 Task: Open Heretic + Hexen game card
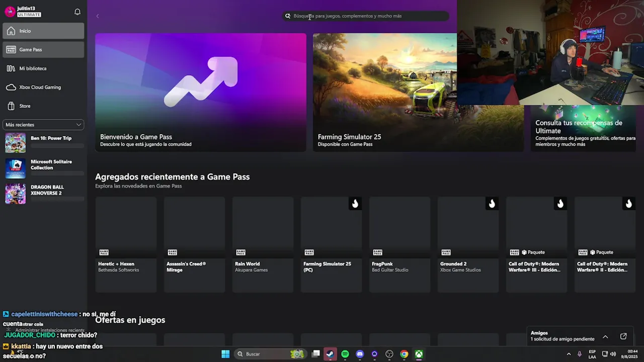tap(126, 244)
